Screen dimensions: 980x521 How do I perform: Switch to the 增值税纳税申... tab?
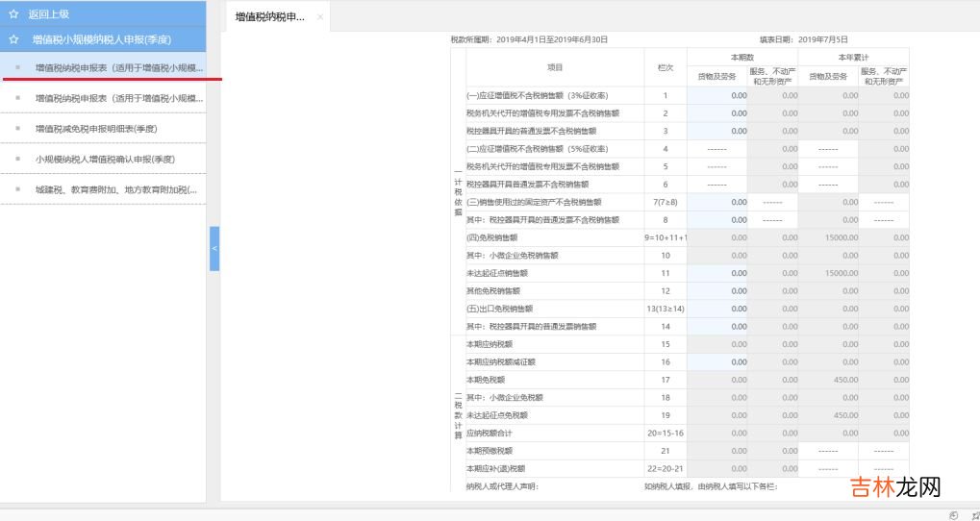tap(269, 17)
